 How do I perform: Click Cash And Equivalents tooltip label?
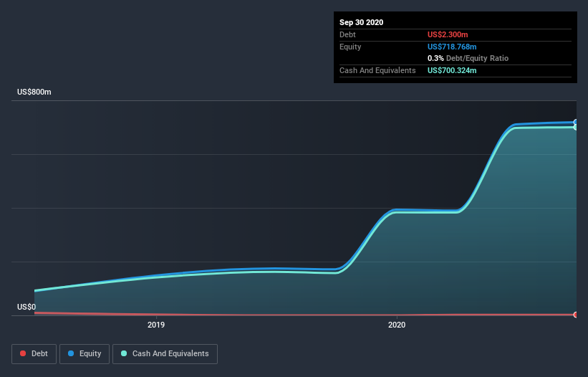pyautogui.click(x=377, y=70)
